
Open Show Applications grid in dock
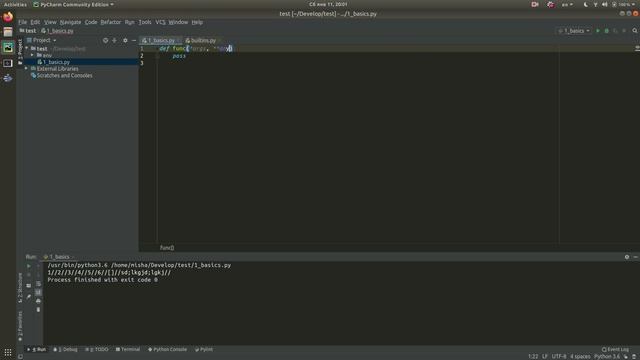click(8, 352)
